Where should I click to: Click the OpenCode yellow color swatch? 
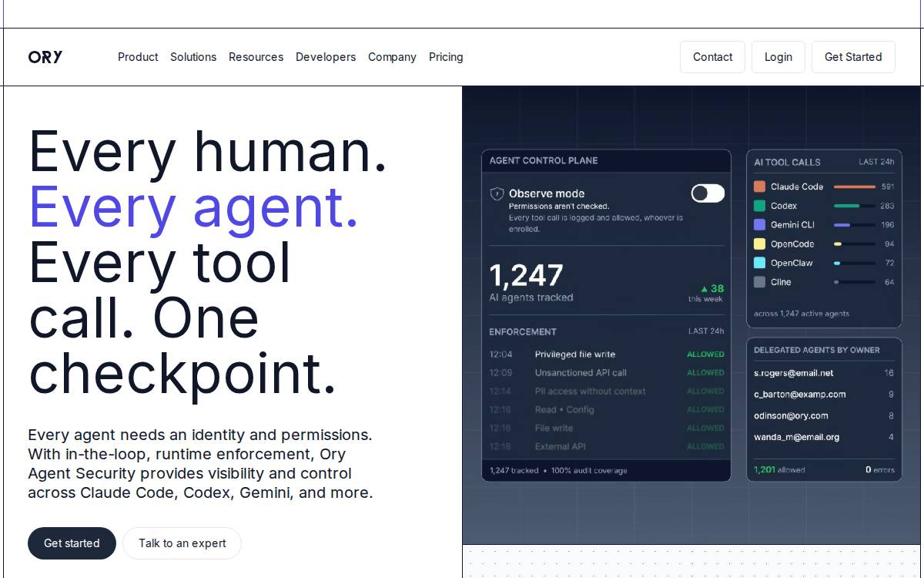(x=759, y=244)
